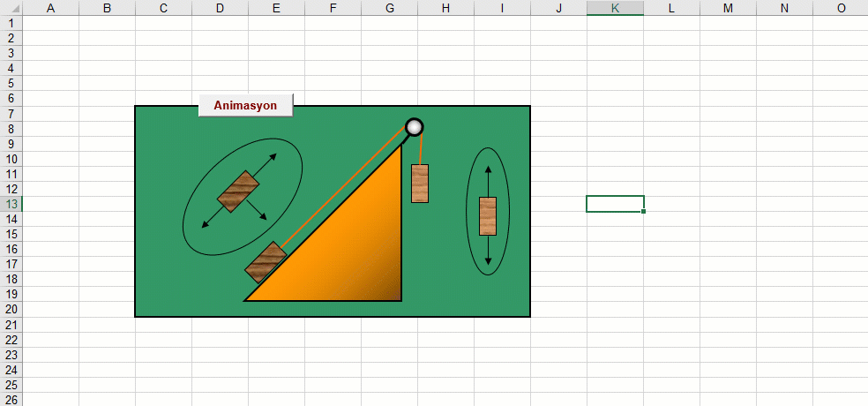Select column C header
This screenshot has height=406, width=868.
pyautogui.click(x=164, y=8)
